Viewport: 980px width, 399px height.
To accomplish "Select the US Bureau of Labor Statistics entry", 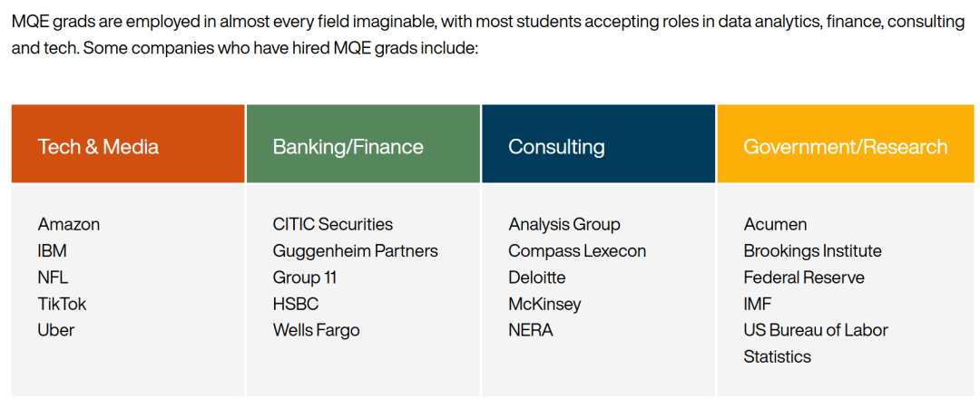I will [x=815, y=343].
